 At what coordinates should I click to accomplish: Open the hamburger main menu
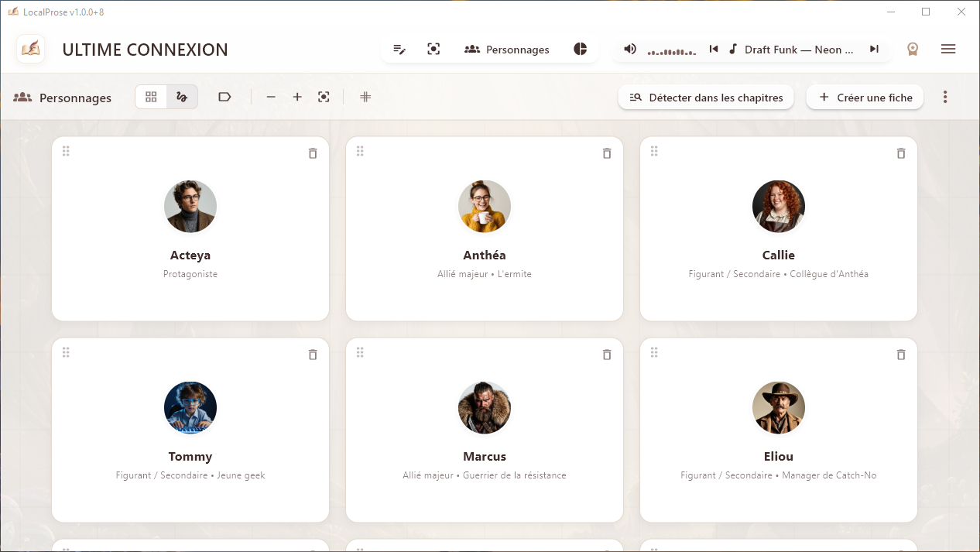coord(948,50)
